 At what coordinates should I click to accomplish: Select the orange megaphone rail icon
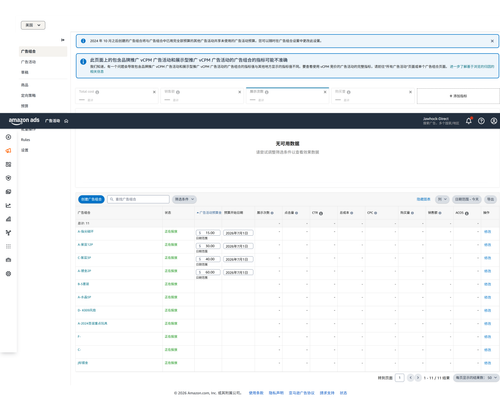click(8, 151)
